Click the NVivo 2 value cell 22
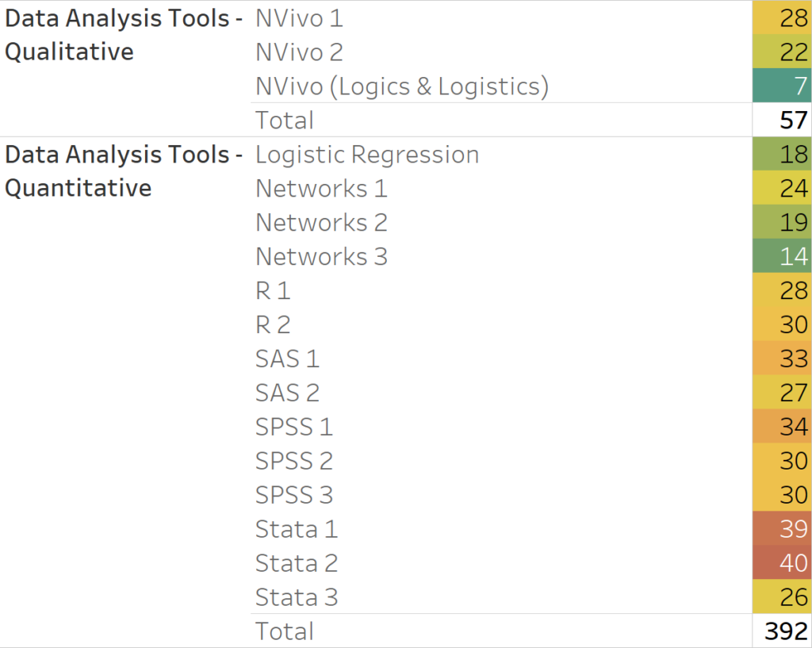Viewport: 812px width, 648px height. click(782, 52)
